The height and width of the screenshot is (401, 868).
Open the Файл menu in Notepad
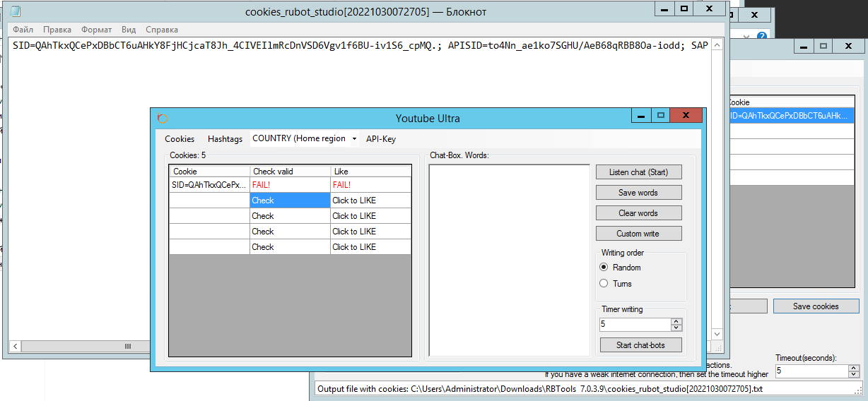23,30
